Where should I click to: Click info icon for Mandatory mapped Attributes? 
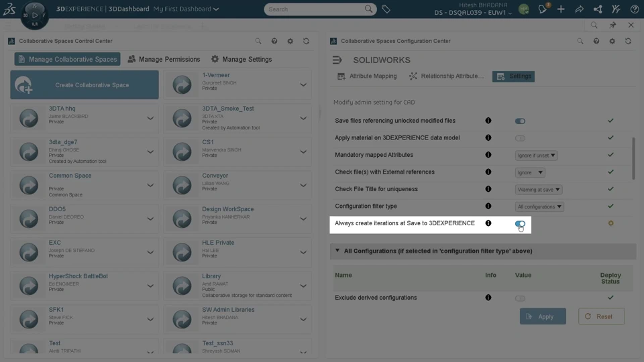pos(488,155)
